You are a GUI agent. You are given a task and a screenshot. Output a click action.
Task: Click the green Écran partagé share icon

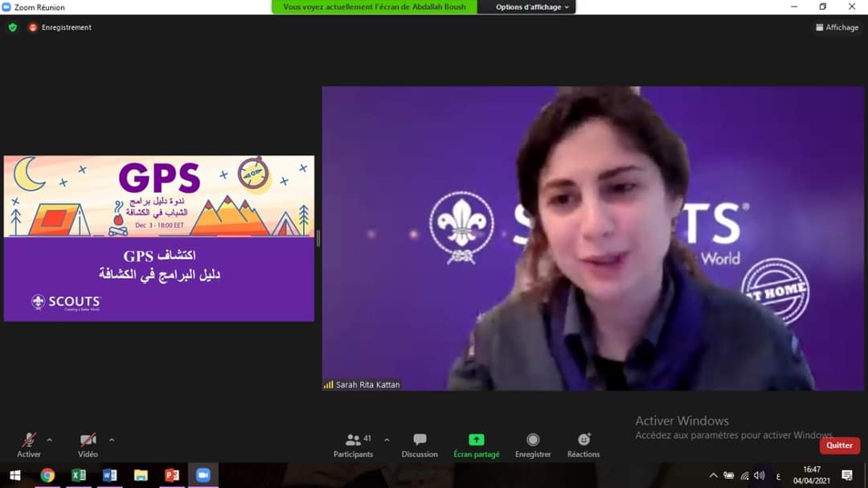[476, 440]
